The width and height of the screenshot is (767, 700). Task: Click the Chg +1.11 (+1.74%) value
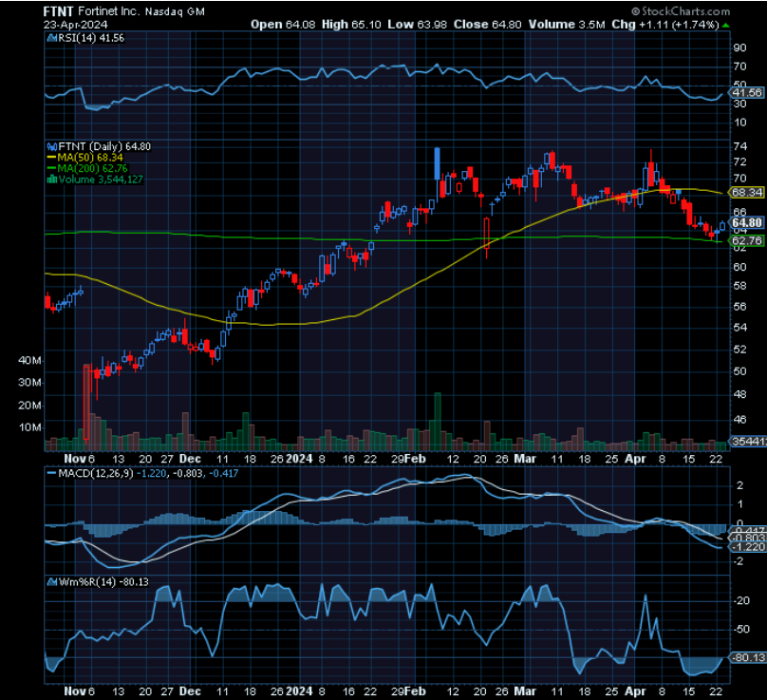tap(665, 25)
